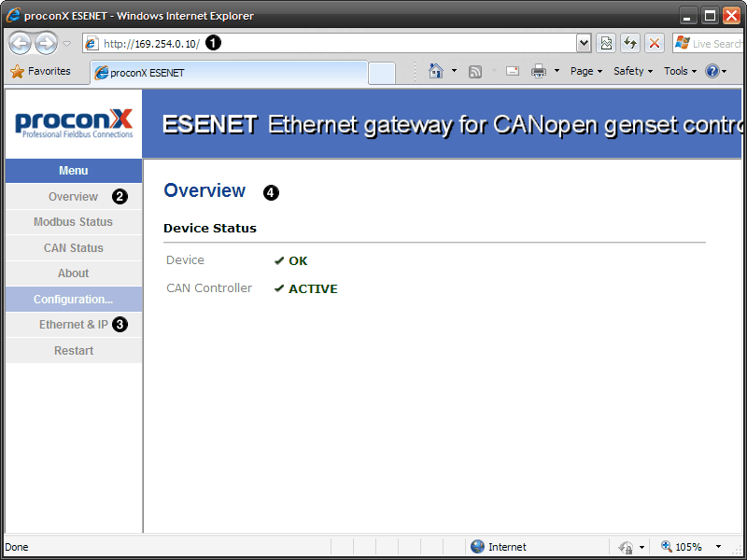Open the Ethernet & IP settings
The width and height of the screenshot is (747, 560).
[x=74, y=324]
